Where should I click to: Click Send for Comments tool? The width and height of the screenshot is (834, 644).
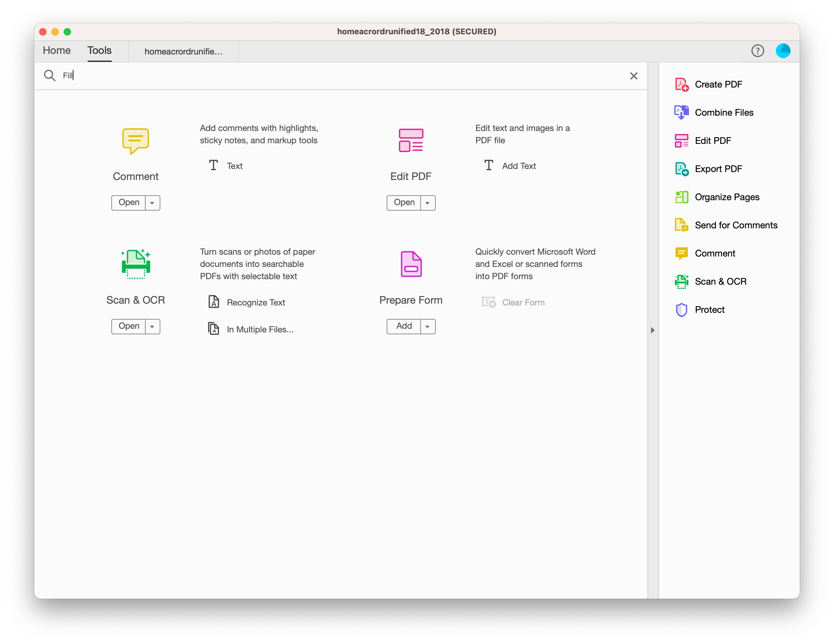point(735,225)
